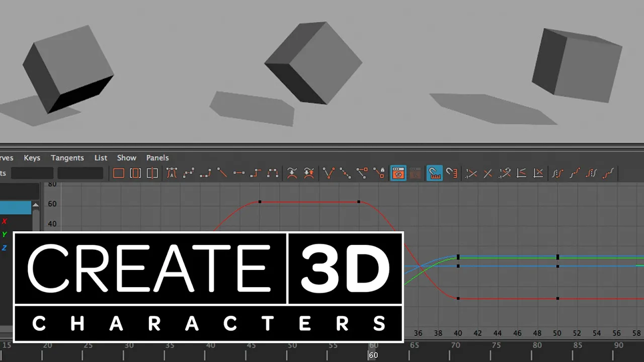
Task: Swap the buffer curves
Action: [309, 173]
